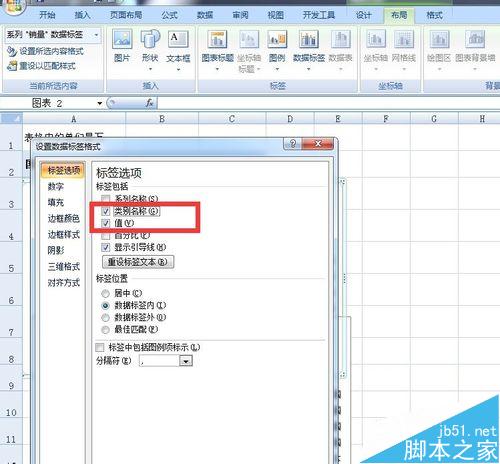Click 设置所选内容格式 format selection
The height and width of the screenshot is (464, 500).
coord(45,51)
